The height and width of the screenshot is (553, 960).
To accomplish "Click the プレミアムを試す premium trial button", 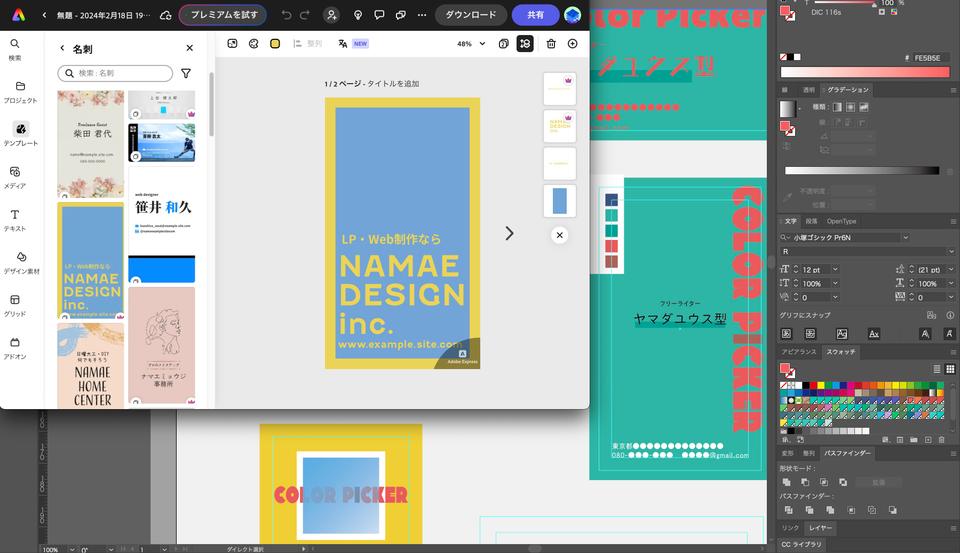I will (223, 15).
